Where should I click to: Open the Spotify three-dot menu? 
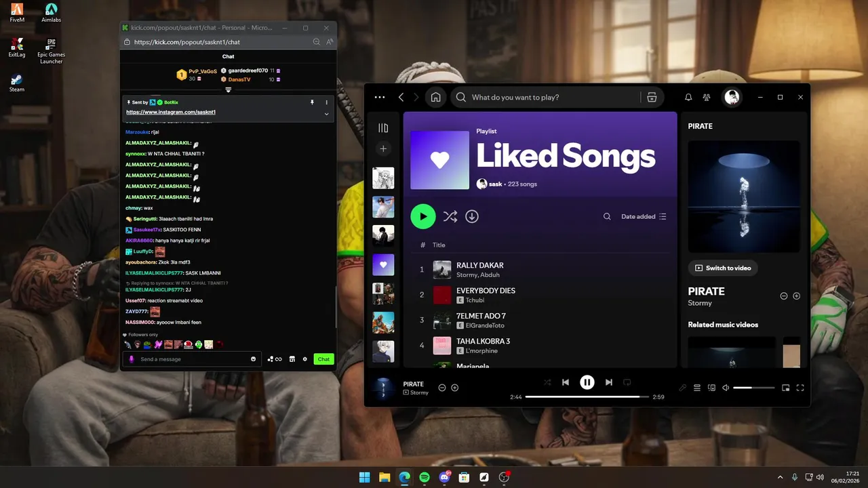pos(380,97)
